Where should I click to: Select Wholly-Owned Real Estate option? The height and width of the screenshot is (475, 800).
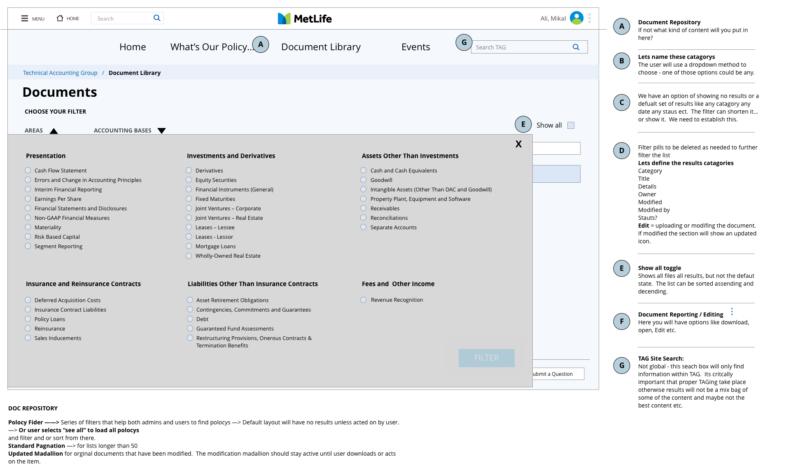(189, 256)
